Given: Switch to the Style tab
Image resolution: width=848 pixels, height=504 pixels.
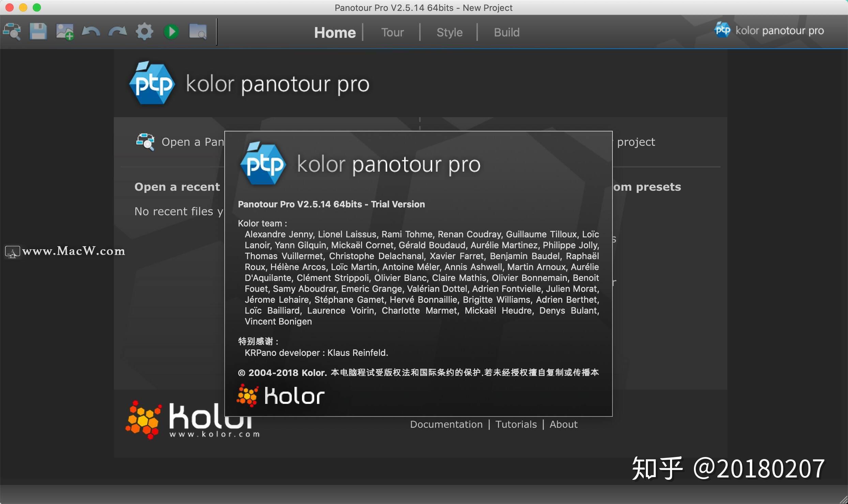Looking at the screenshot, I should coord(449,32).
